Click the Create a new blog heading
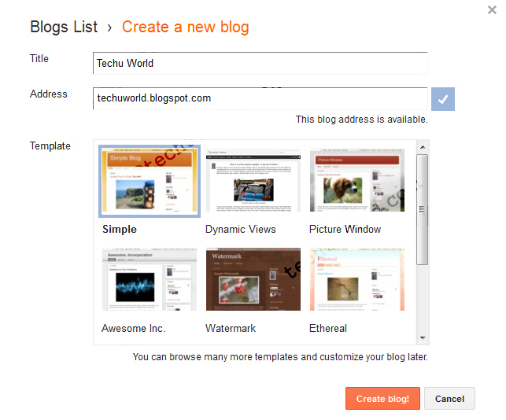The width and height of the screenshot is (506, 420). (186, 27)
